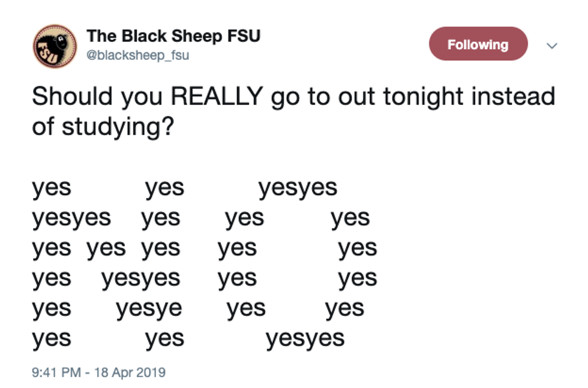Toggle the Following button

click(478, 44)
